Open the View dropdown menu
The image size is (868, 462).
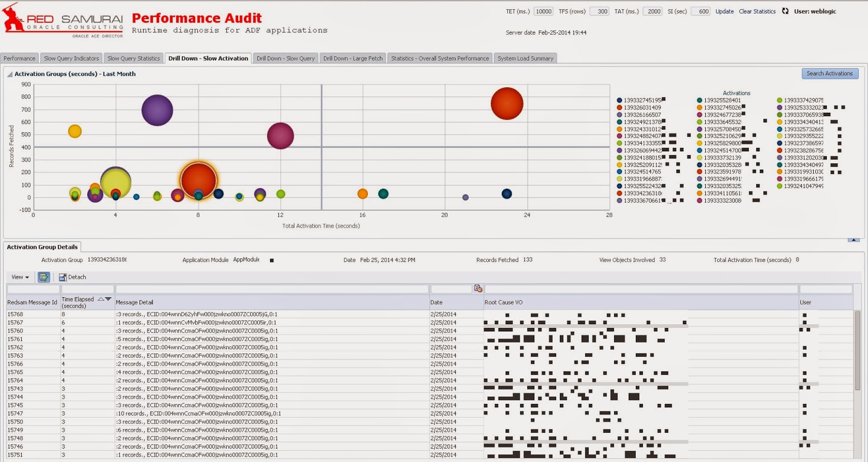click(20, 277)
